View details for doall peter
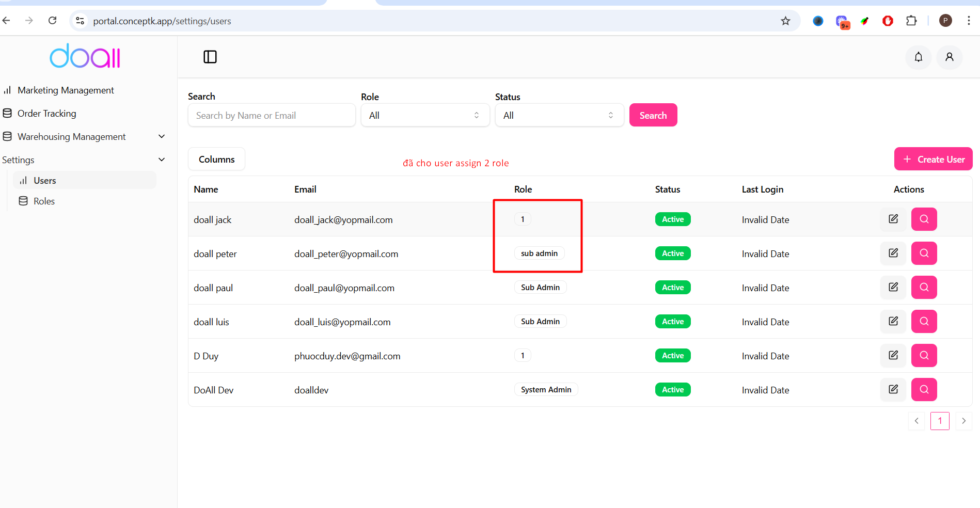The width and height of the screenshot is (980, 508). (924, 253)
